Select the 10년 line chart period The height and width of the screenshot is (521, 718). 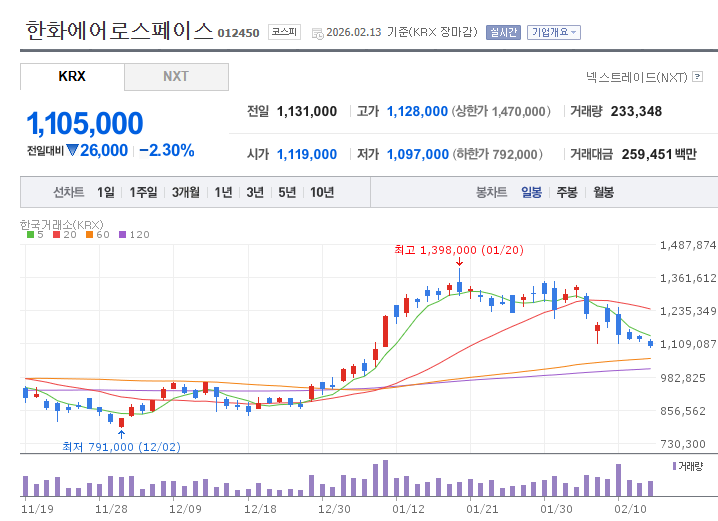click(x=322, y=192)
